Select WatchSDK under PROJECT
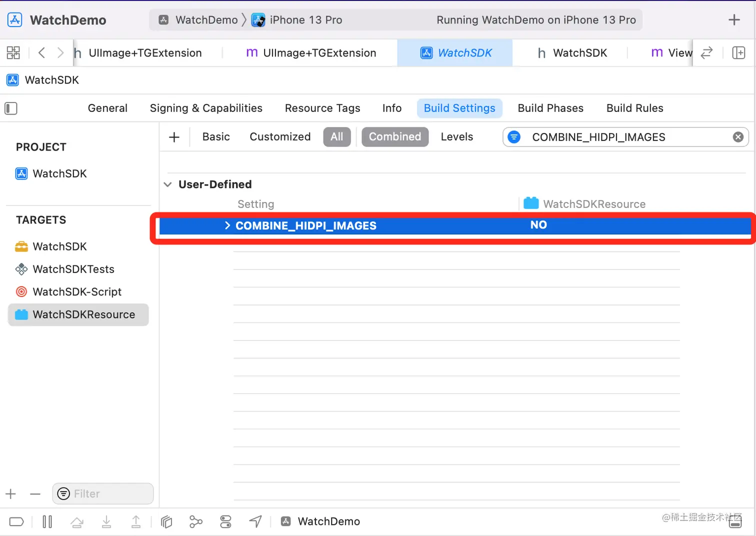 (x=51, y=173)
